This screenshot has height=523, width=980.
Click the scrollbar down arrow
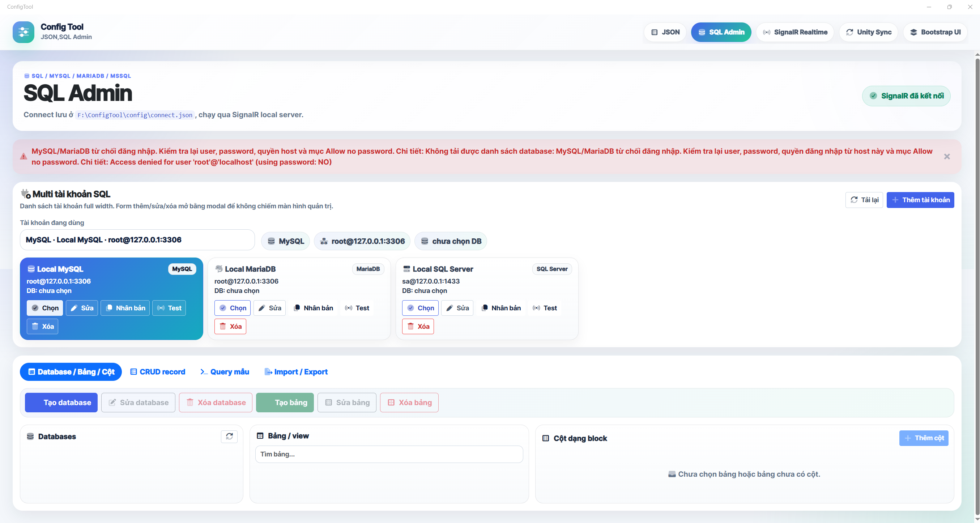(977, 519)
